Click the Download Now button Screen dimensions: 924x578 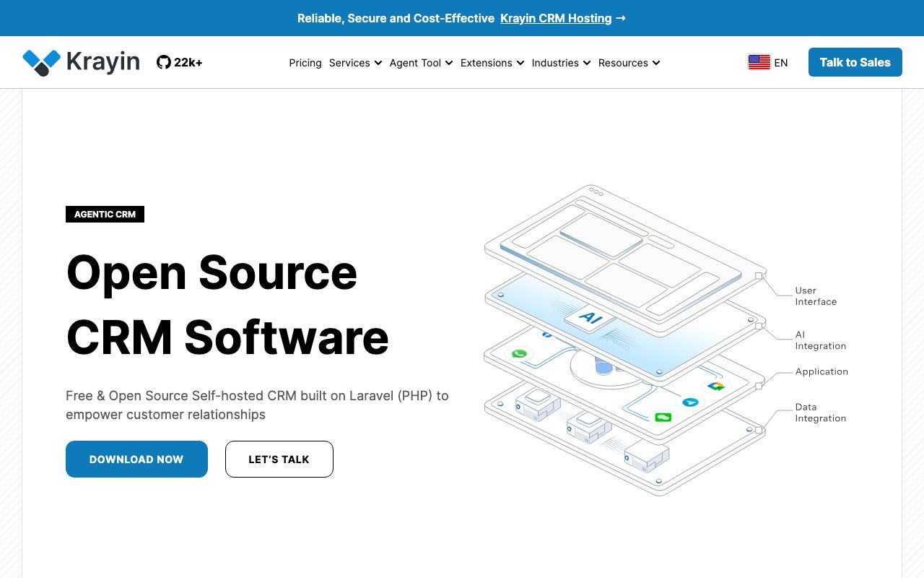(x=136, y=460)
